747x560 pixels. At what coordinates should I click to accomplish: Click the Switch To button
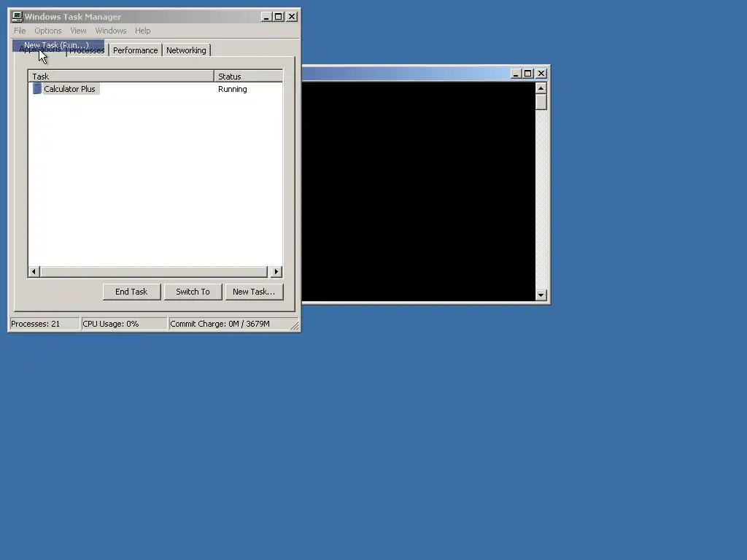[193, 292]
